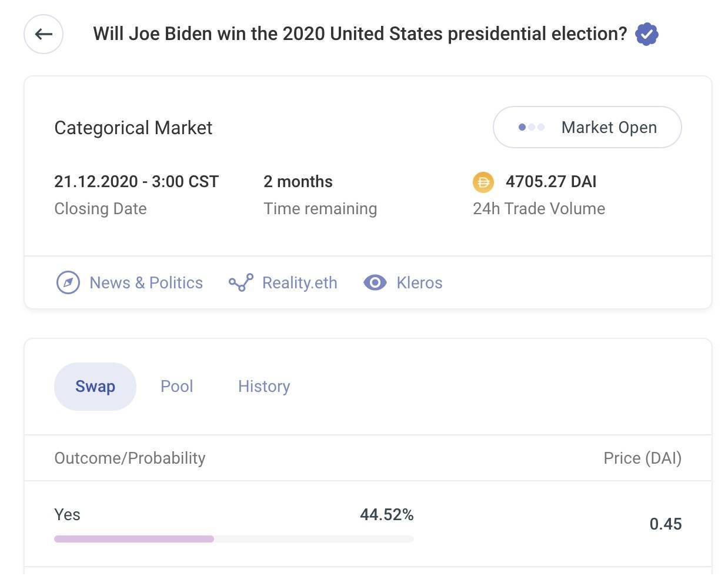
Task: Switch to the Pool tab
Action: 176,387
